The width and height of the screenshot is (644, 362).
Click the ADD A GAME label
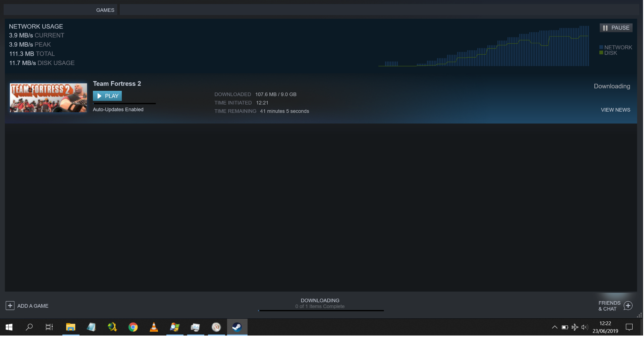pos(33,306)
